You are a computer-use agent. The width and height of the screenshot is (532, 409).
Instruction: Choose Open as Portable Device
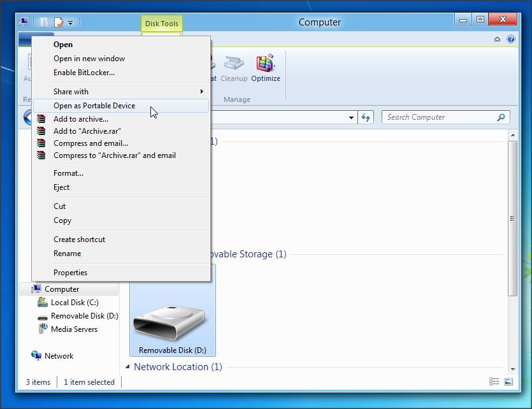[94, 106]
